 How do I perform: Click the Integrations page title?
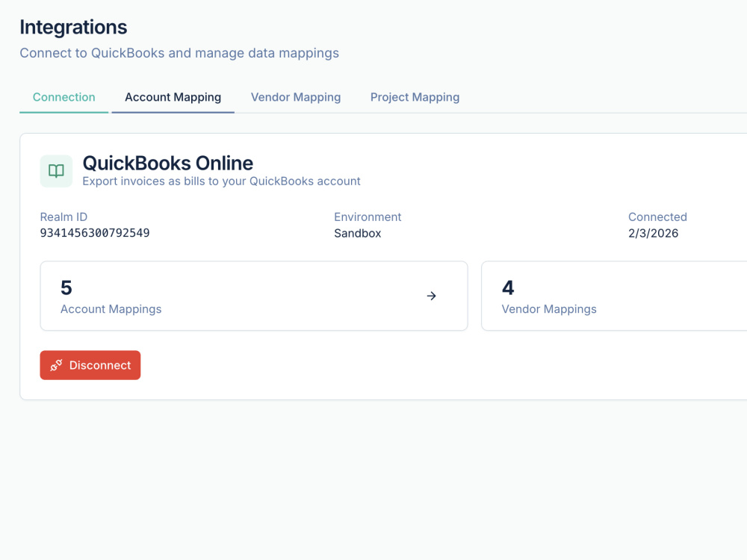point(73,27)
